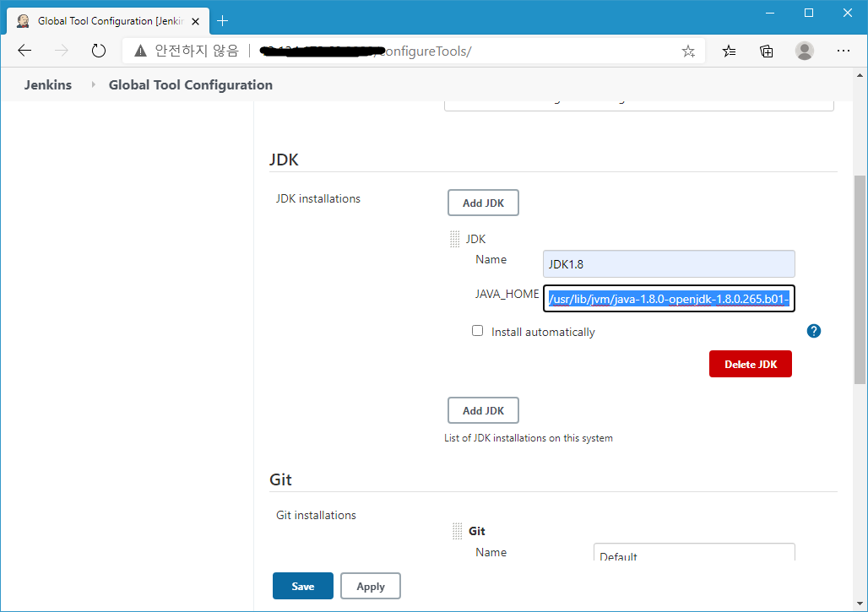Click the scrollbar up arrow
868x612 pixels.
click(860, 74)
